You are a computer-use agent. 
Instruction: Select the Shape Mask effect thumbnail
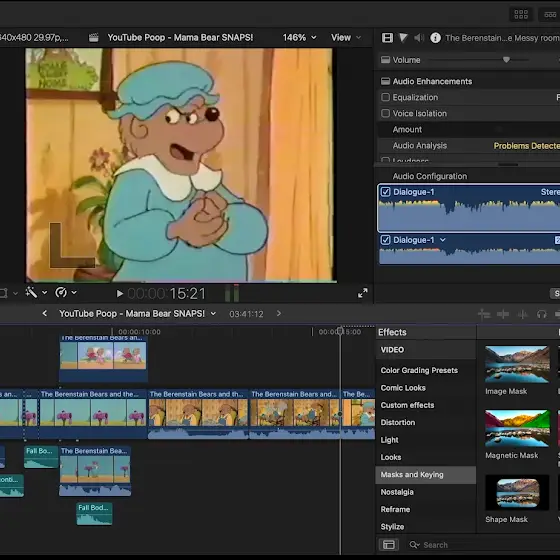coord(517,492)
